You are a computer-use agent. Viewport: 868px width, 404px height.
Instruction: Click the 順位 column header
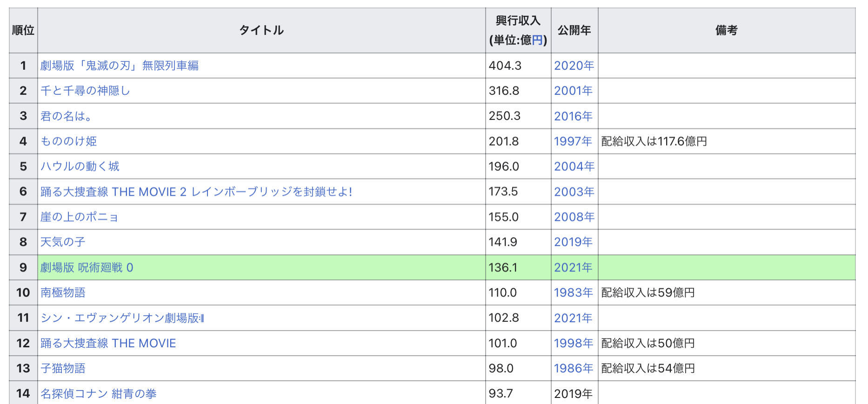coord(23,30)
